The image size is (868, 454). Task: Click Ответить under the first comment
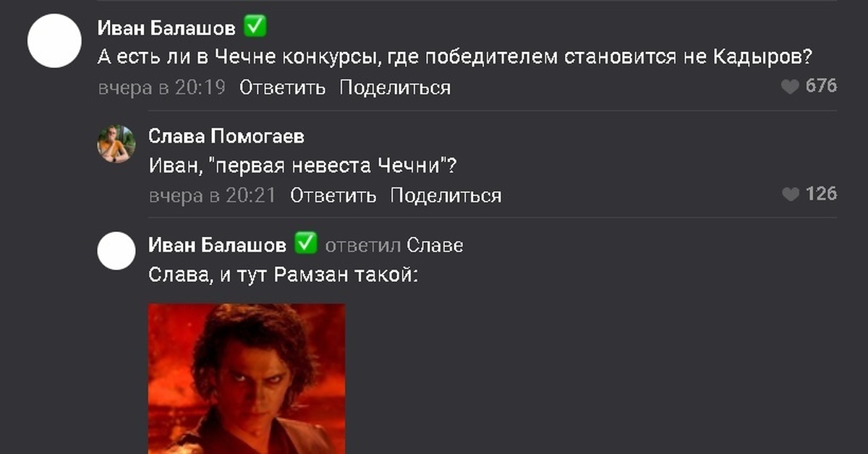point(283,88)
